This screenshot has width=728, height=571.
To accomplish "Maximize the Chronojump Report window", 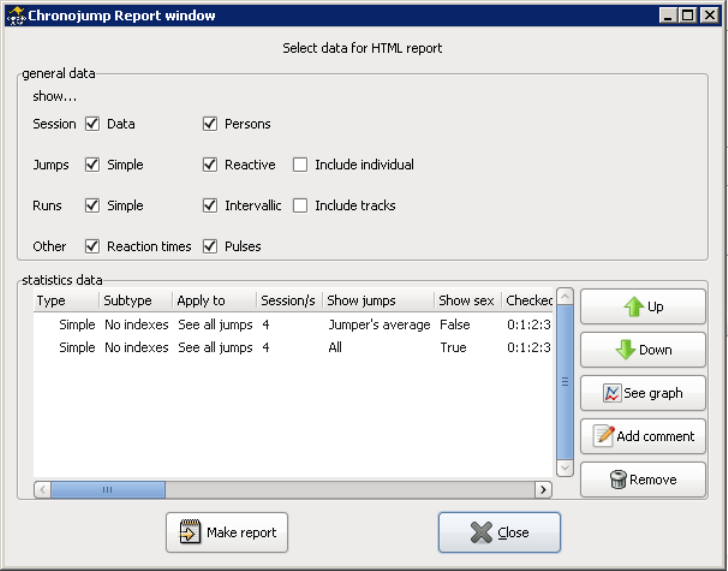I will (688, 15).
